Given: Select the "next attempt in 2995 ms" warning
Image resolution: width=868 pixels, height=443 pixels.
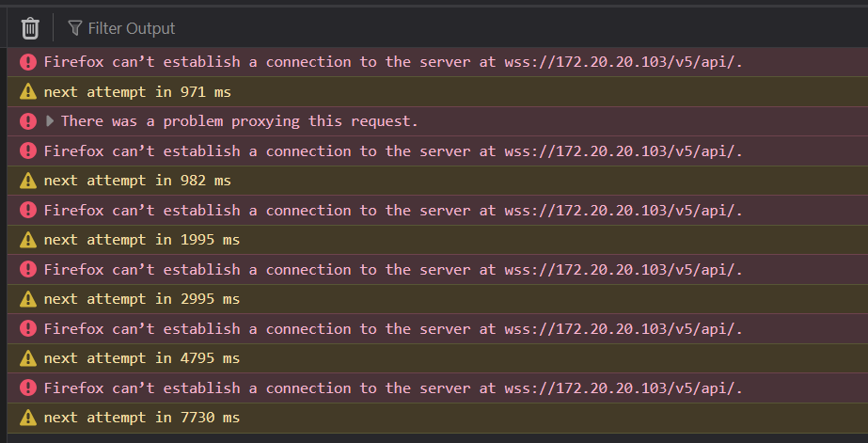Looking at the screenshot, I should point(141,299).
